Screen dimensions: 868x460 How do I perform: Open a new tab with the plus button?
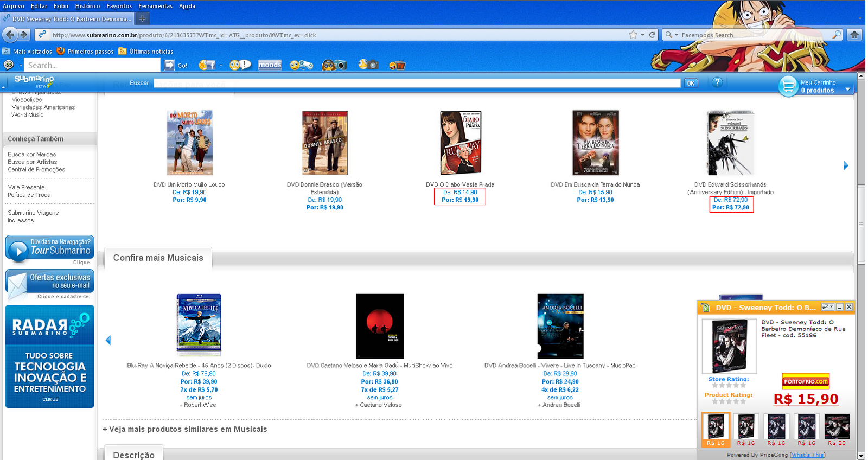click(x=142, y=18)
